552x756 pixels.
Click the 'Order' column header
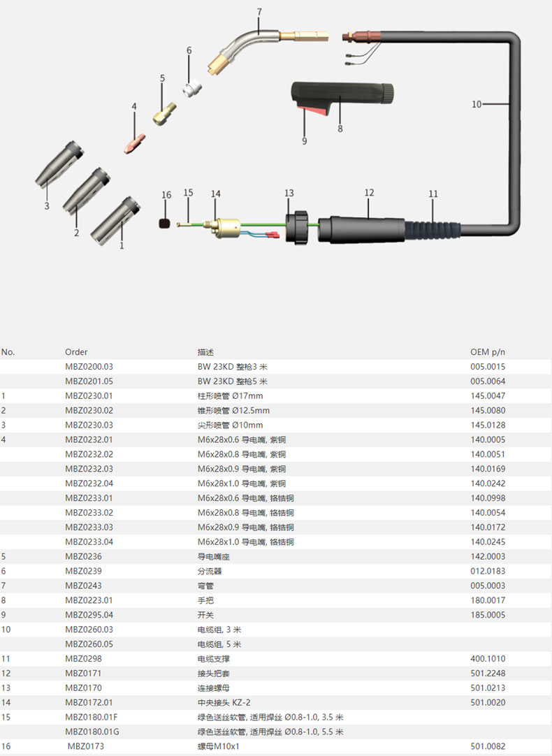(76, 352)
